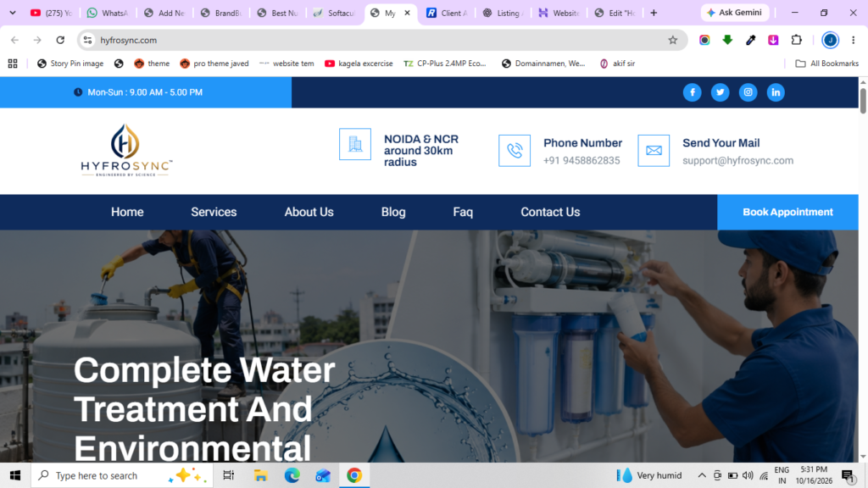The image size is (868, 488).
Task: Open a new browser tab
Action: [x=654, y=13]
